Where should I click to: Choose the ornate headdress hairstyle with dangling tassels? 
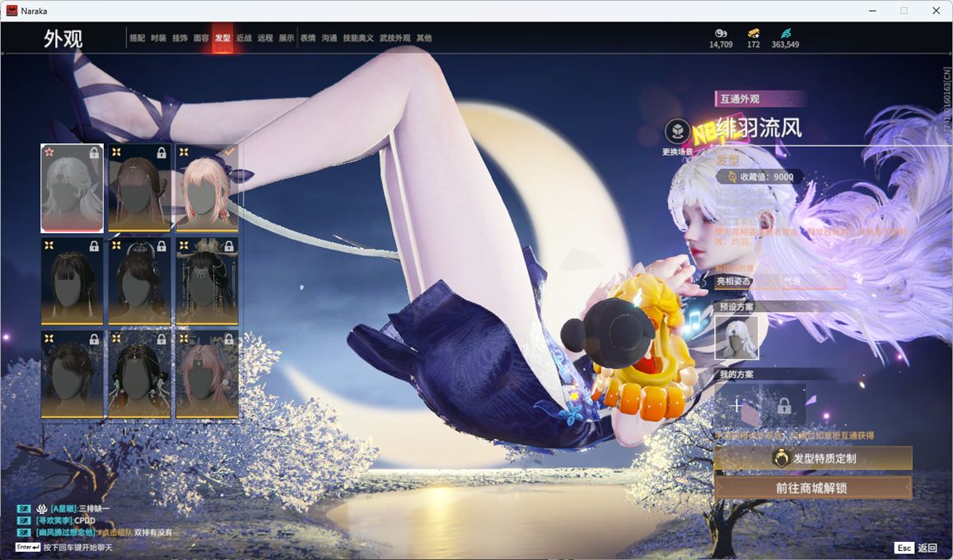click(x=207, y=281)
